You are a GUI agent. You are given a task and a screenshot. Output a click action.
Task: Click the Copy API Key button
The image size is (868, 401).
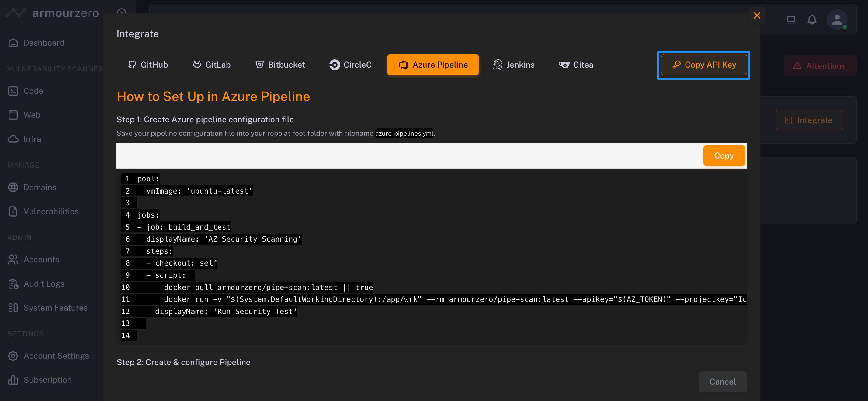(703, 65)
